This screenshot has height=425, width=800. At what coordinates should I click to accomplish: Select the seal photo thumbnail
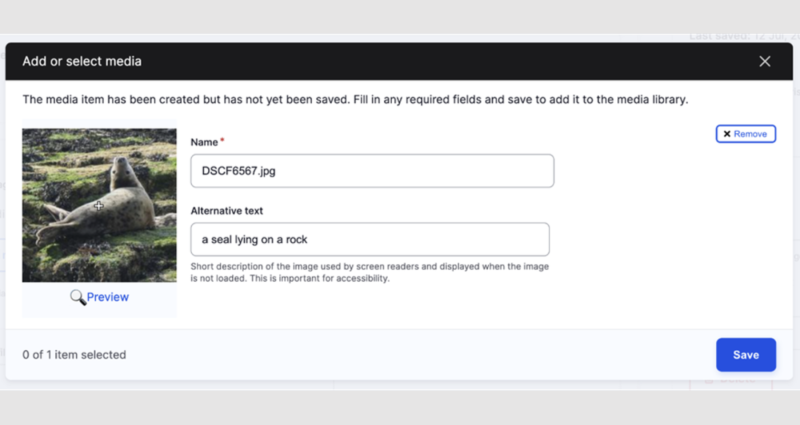click(x=99, y=205)
